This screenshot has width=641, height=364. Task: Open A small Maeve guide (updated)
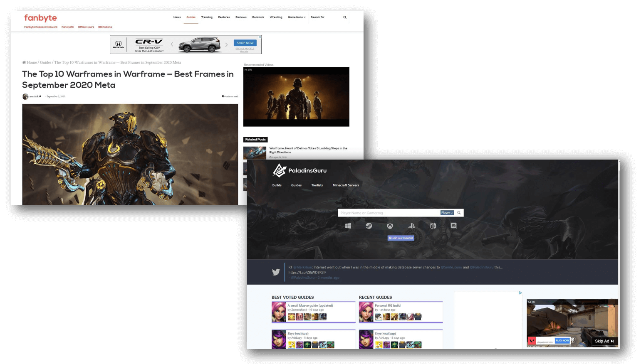pos(310,305)
